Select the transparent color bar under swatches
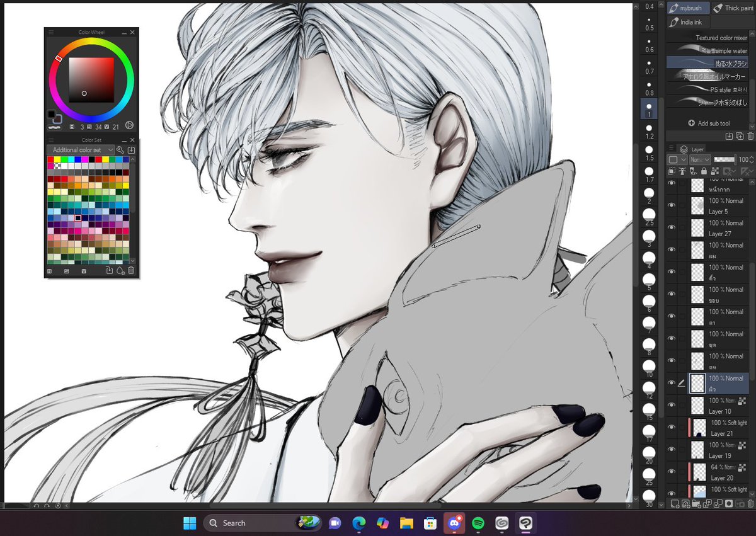756x536 pixels. tap(55, 127)
